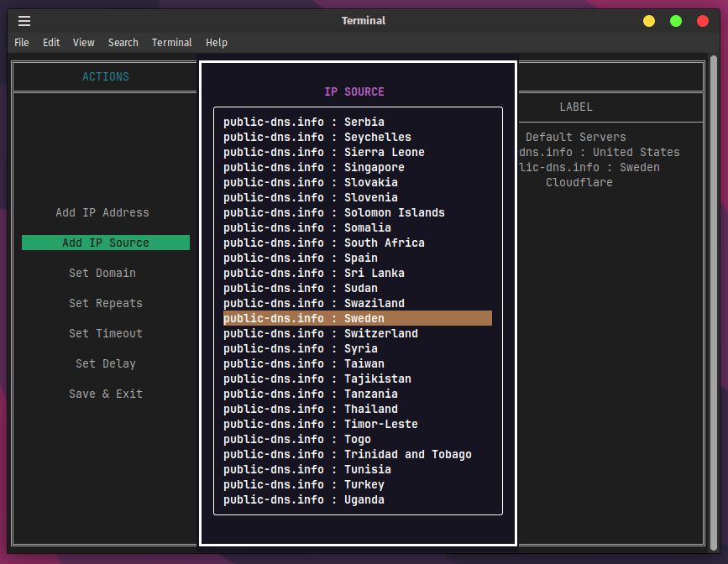Image resolution: width=728 pixels, height=564 pixels.
Task: Open the File menu
Action: click(21, 43)
